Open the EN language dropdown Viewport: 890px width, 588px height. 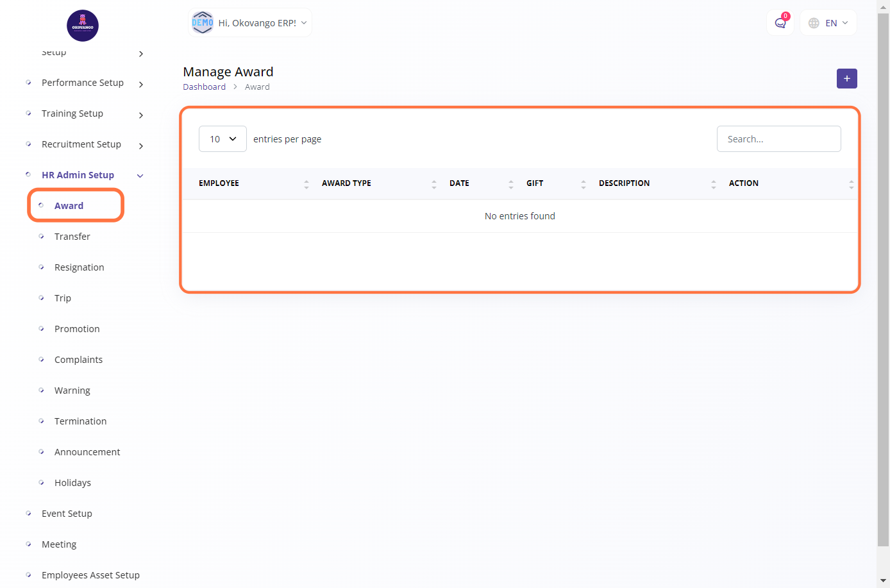(828, 23)
